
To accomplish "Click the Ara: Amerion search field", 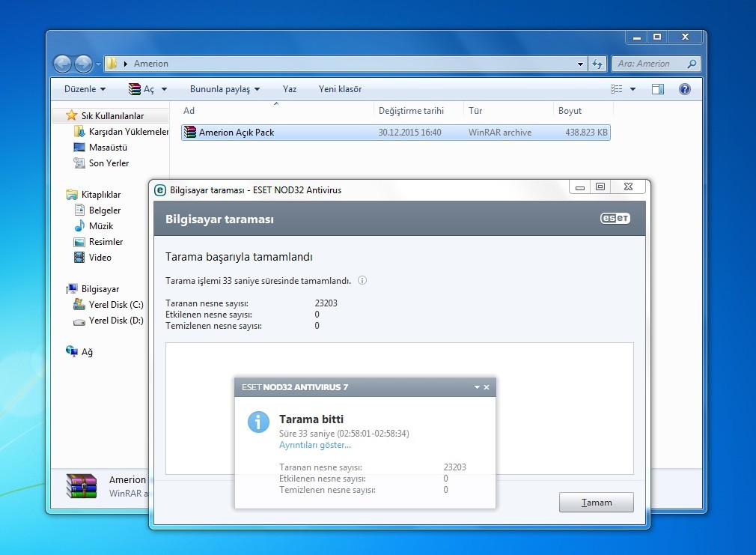I will point(651,64).
